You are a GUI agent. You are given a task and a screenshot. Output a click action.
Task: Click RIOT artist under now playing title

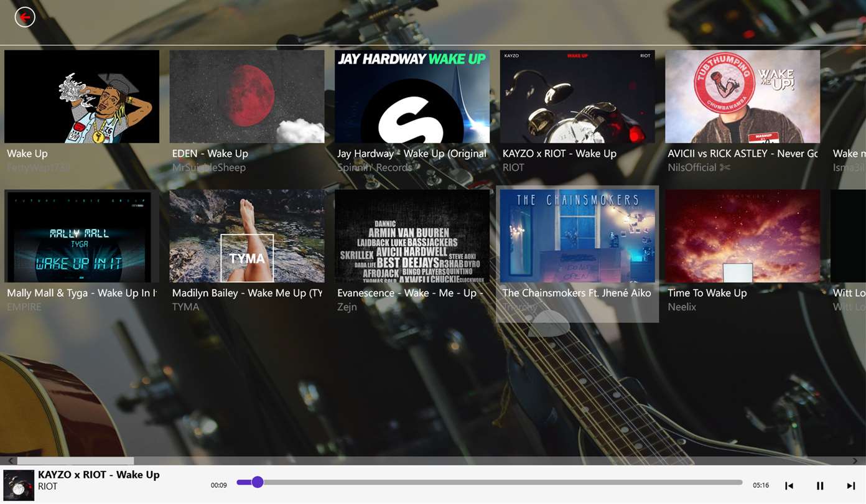[x=48, y=487]
